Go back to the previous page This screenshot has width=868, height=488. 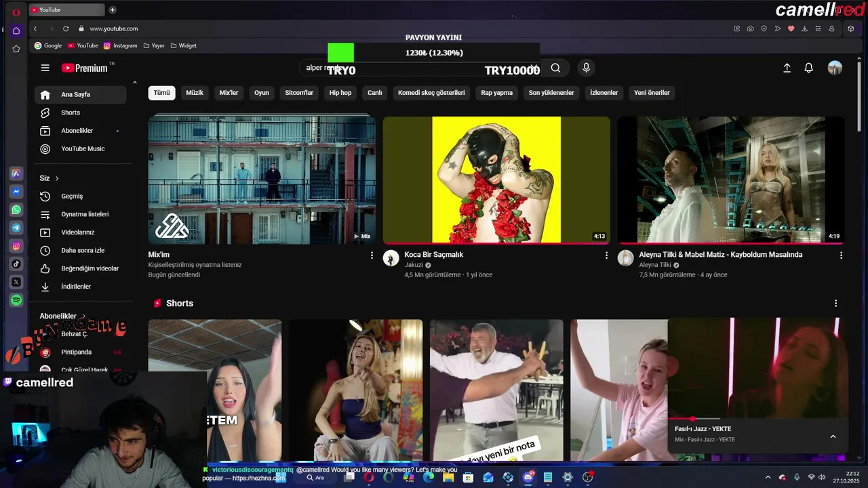click(35, 28)
